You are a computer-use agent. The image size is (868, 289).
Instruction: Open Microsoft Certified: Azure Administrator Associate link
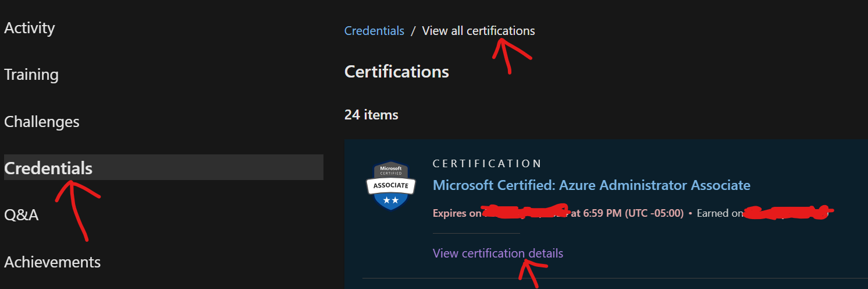point(592,185)
